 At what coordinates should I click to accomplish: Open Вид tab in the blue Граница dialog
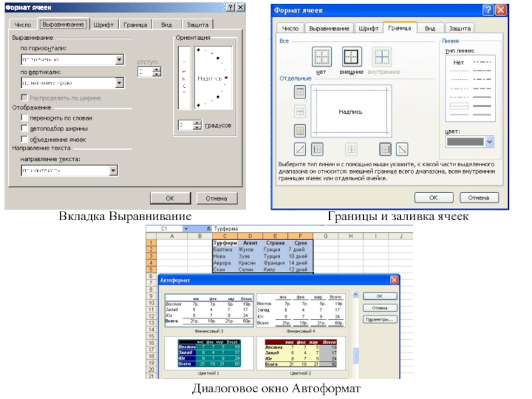430,29
